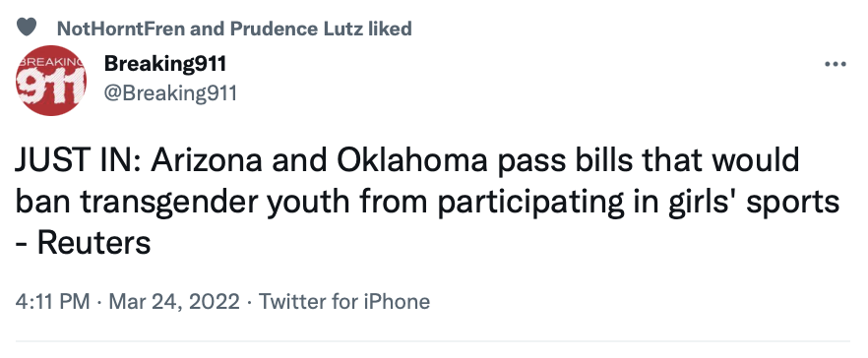868x358 pixels.
Task: Open the three-dot more options menu
Action: coord(836,64)
